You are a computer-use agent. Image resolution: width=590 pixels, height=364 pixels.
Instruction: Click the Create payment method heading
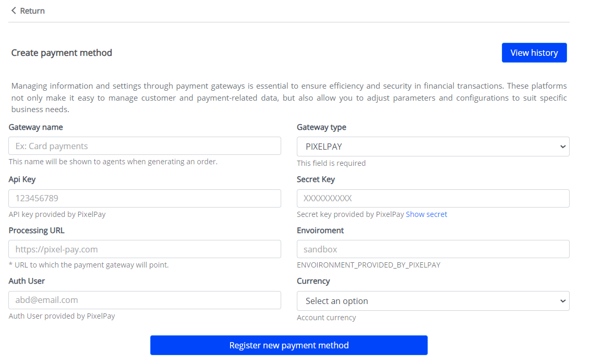point(62,53)
